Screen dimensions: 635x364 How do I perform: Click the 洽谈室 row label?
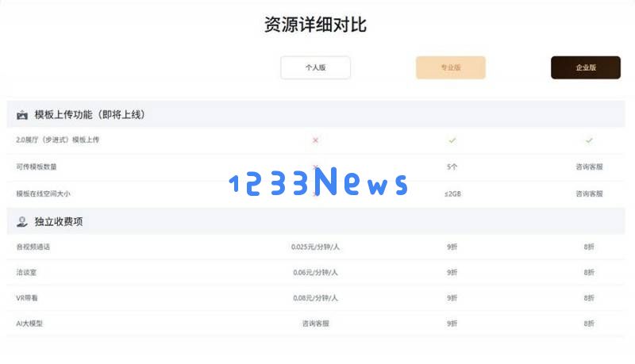26,272
